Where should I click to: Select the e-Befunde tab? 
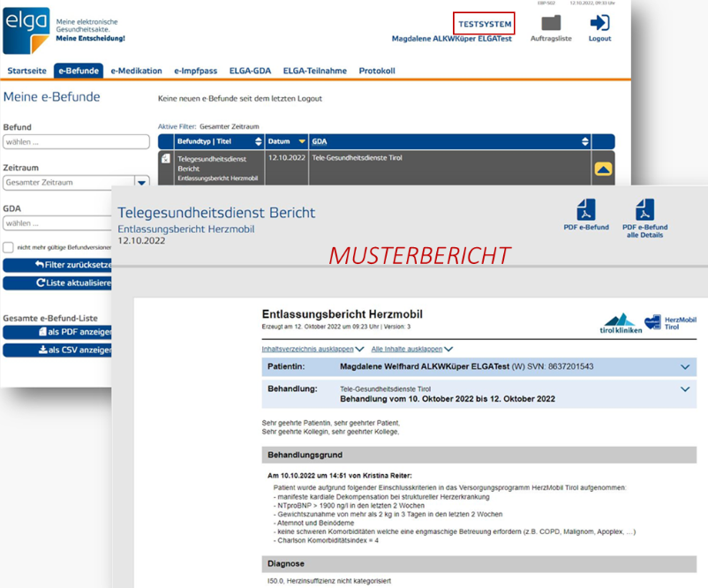[x=79, y=71]
